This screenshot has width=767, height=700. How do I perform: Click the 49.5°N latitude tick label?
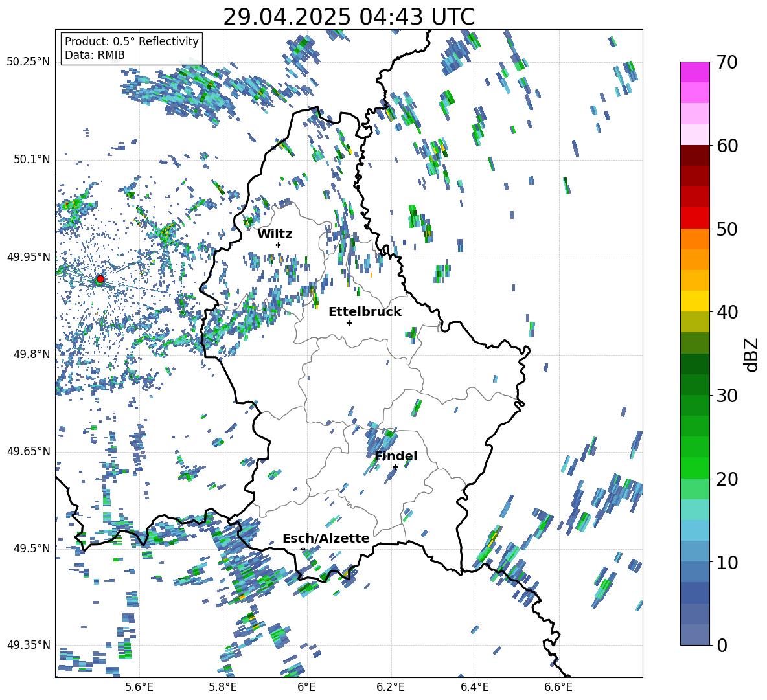32,548
